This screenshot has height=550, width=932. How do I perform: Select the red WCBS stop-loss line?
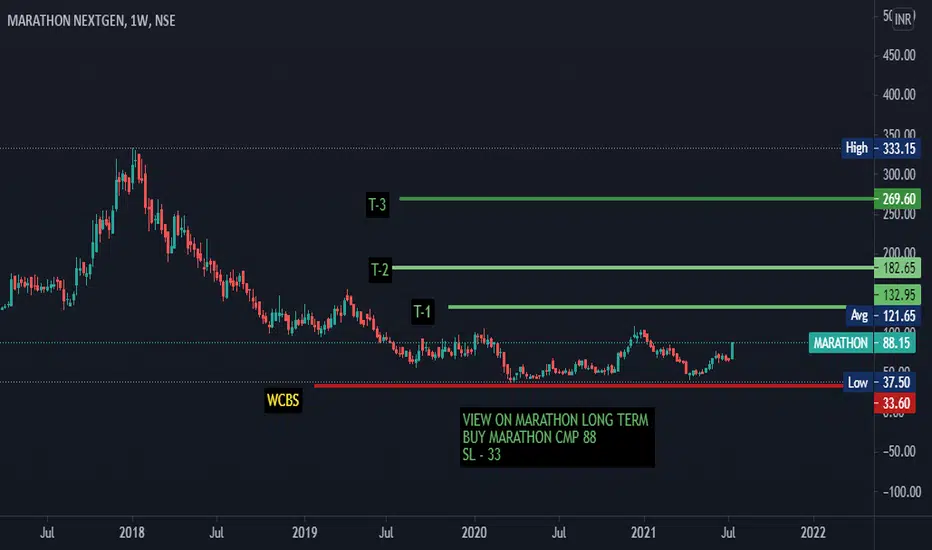click(x=578, y=386)
